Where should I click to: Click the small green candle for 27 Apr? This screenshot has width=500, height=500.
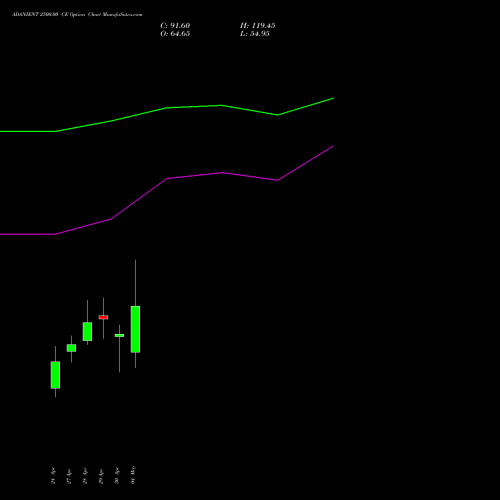(71, 348)
